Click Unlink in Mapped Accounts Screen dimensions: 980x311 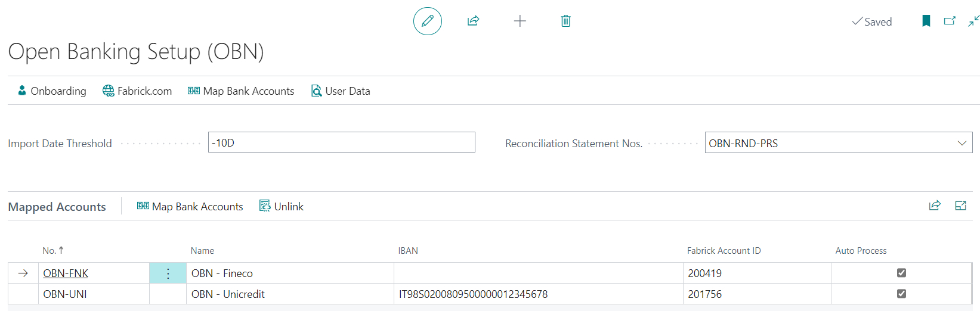coord(282,207)
